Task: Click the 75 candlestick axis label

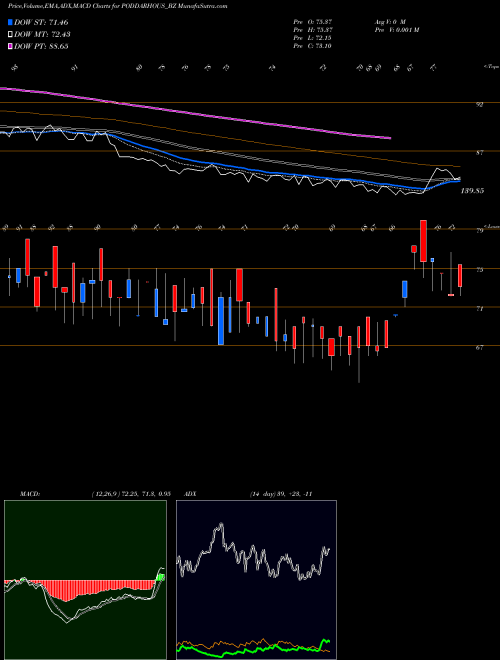Action: click(x=479, y=270)
